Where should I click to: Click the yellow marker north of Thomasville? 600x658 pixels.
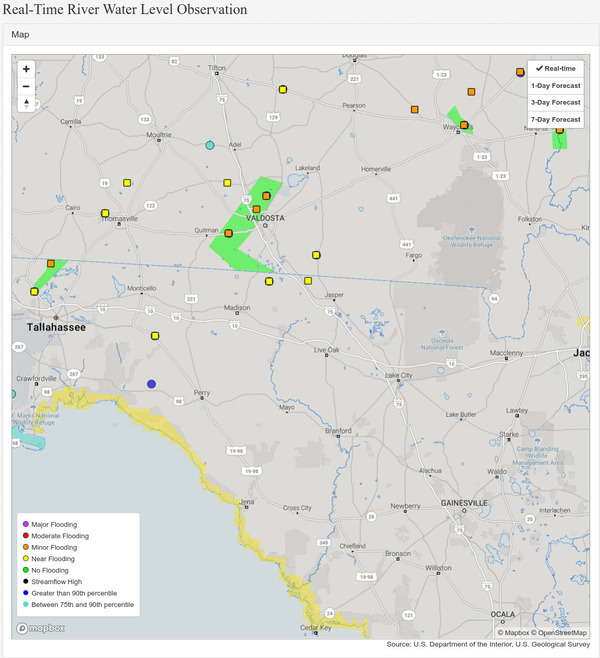tap(127, 183)
